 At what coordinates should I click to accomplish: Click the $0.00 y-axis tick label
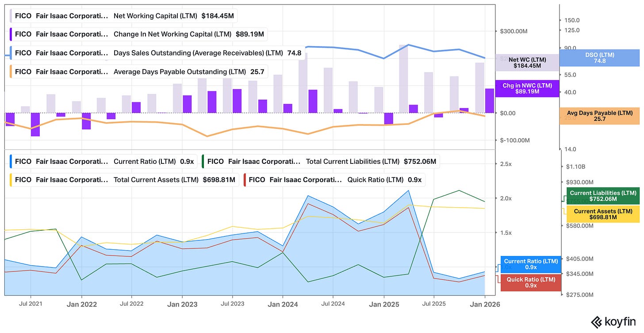[x=507, y=113]
